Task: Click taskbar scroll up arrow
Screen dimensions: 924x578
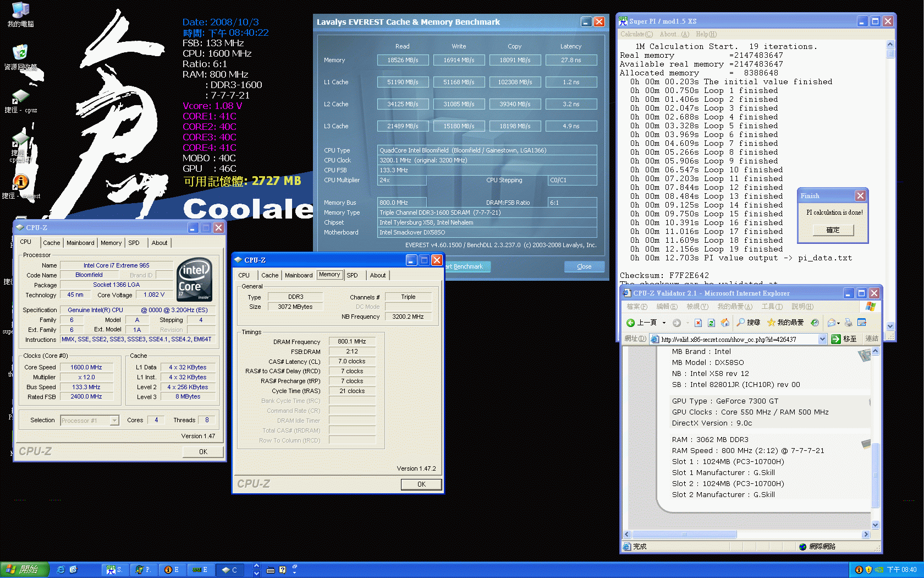Action: click(256, 566)
